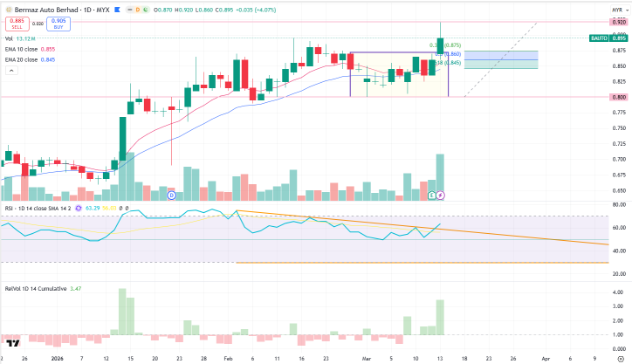Select the purple-bordered yellow rectangle drawing

click(x=399, y=74)
